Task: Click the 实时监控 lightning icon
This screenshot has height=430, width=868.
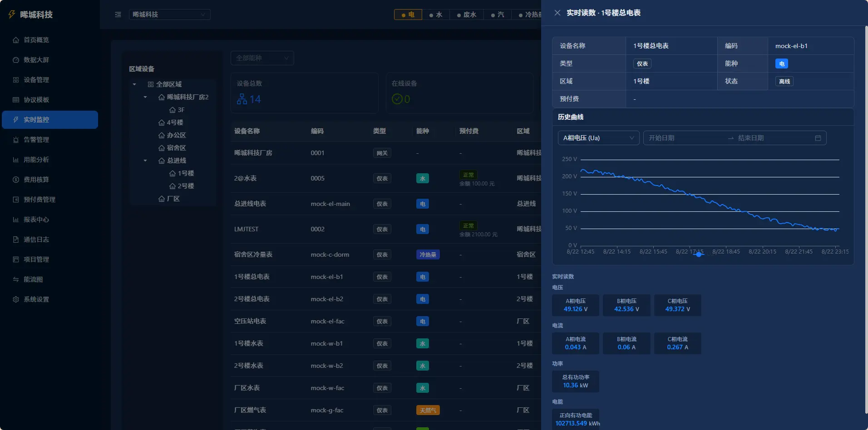Action: (x=16, y=120)
